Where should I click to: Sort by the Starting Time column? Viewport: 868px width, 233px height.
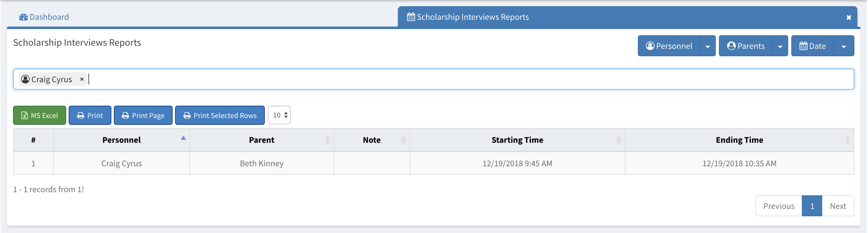tap(517, 140)
